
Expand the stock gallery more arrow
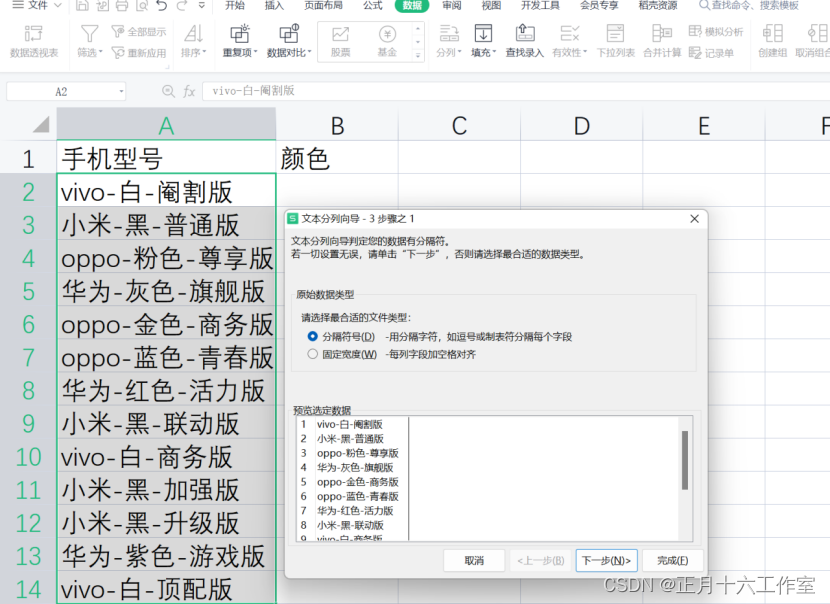pos(418,54)
